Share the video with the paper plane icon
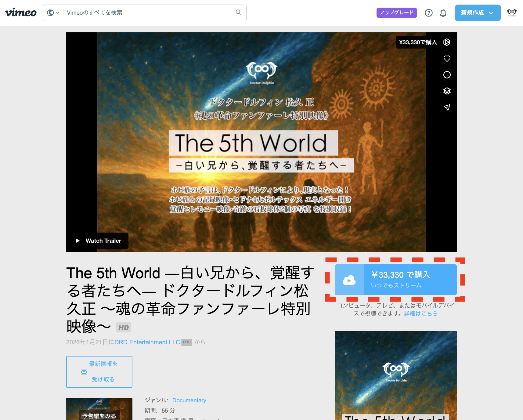Image resolution: width=523 pixels, height=420 pixels. [447, 107]
